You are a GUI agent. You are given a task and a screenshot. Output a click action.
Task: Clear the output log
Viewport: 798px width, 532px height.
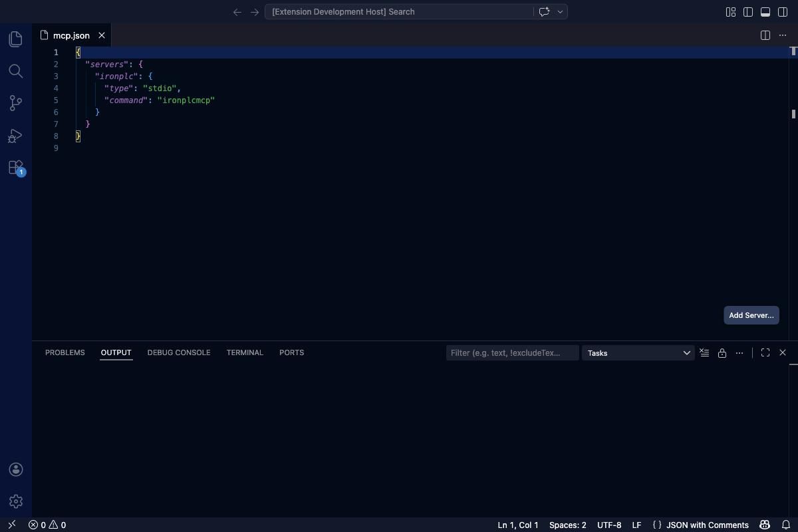point(705,353)
